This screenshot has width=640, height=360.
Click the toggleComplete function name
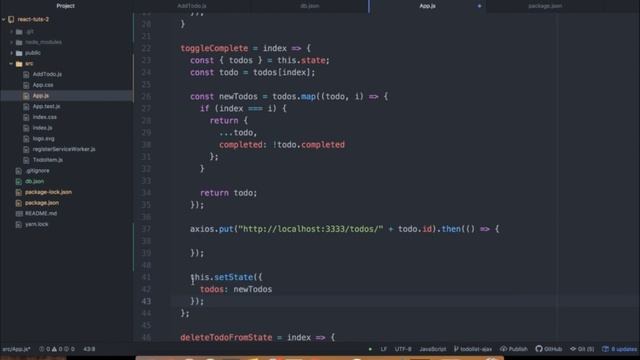[214, 48]
